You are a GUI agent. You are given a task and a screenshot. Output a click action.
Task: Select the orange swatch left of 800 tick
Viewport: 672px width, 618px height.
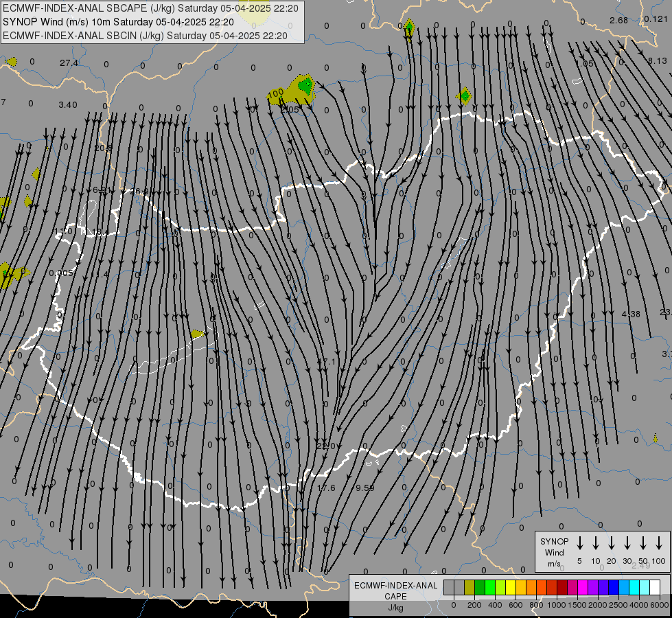point(531,588)
